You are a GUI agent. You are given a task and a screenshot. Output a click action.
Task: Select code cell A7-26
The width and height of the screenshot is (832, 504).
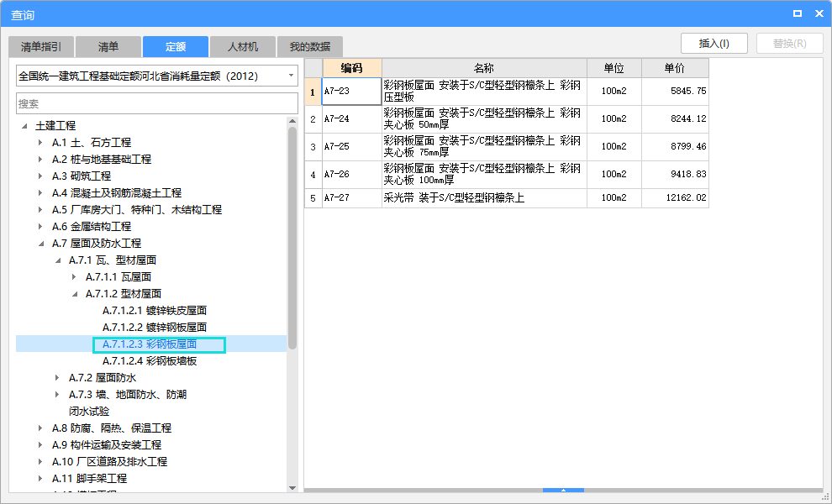352,174
